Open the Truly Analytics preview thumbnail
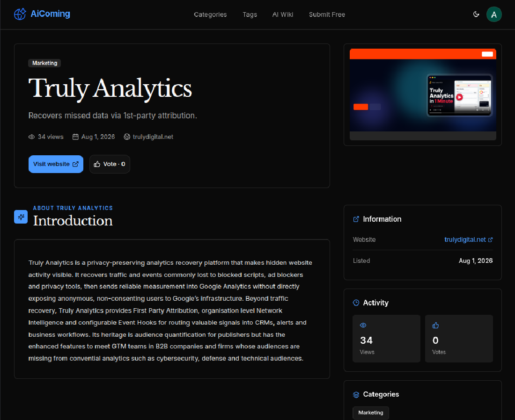 pos(423,94)
